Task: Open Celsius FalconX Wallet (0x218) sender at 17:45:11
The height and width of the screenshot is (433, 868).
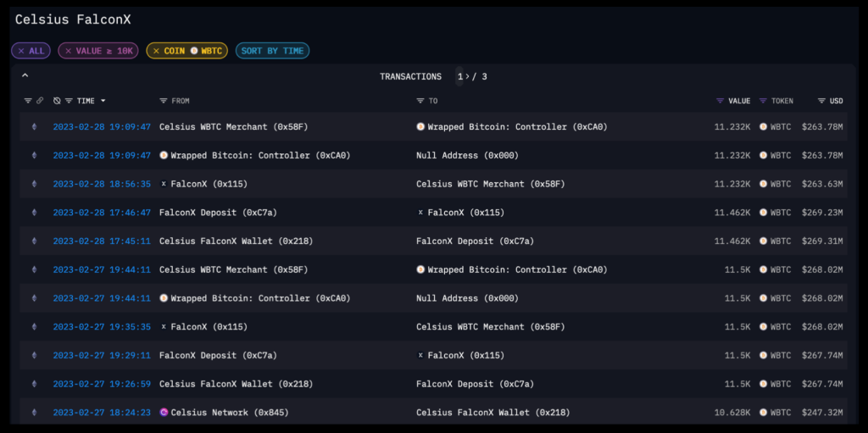Action: pyautogui.click(x=236, y=241)
